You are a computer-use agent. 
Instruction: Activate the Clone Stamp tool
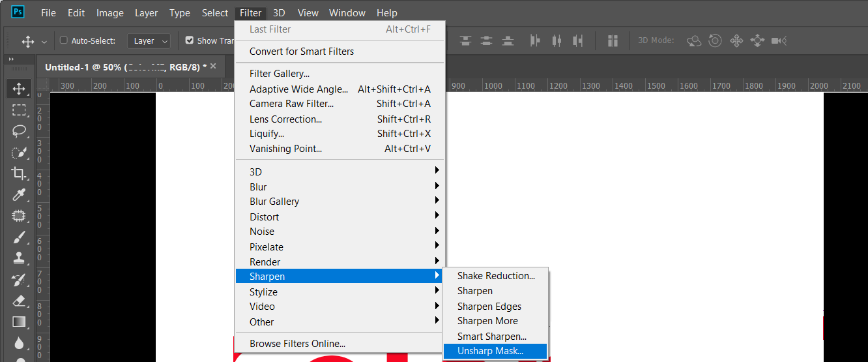click(19, 258)
